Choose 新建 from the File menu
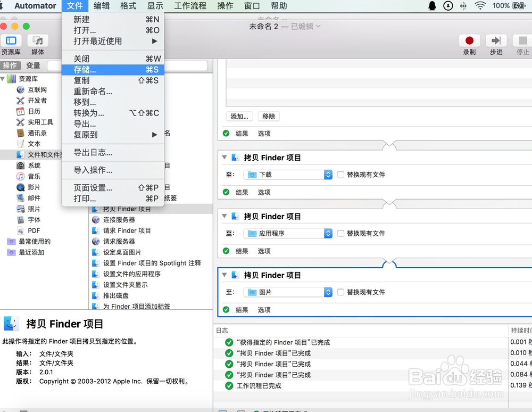Image resolution: width=532 pixels, height=412 pixels. pyautogui.click(x=113, y=19)
